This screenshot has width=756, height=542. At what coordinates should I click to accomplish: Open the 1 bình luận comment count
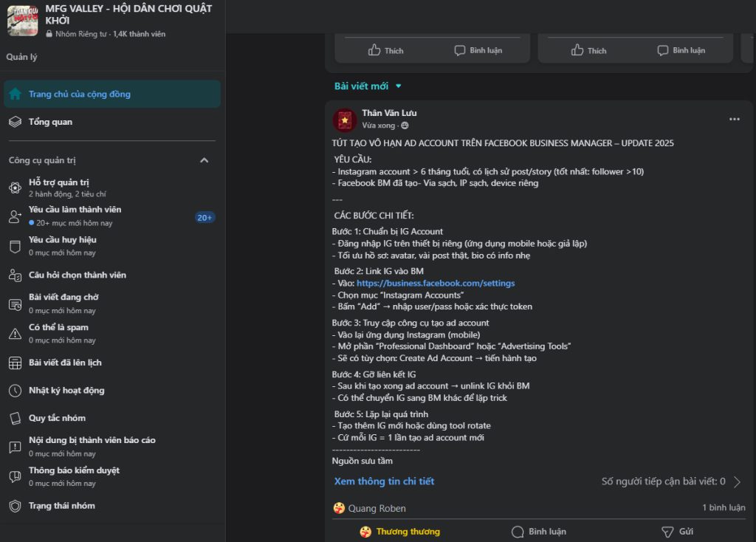pyautogui.click(x=723, y=508)
